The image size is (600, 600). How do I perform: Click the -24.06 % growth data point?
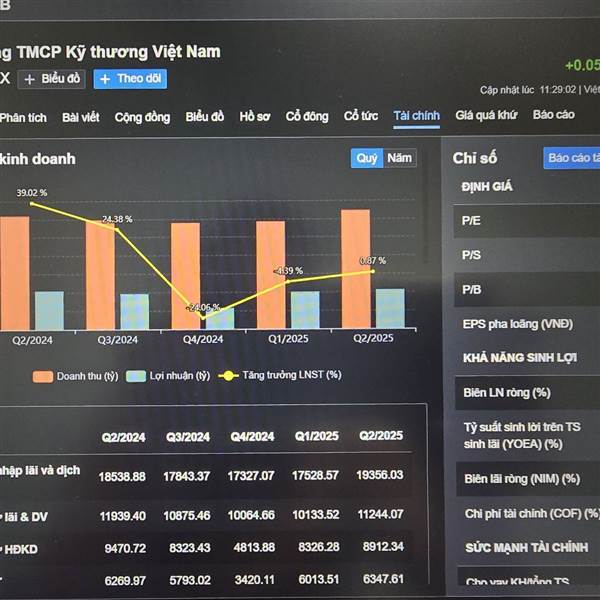coord(203,317)
